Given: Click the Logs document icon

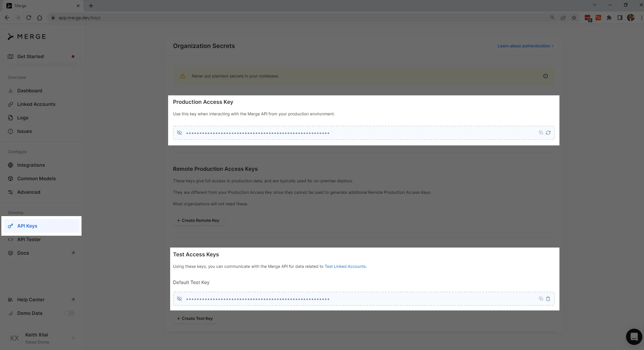Looking at the screenshot, I should tap(10, 118).
